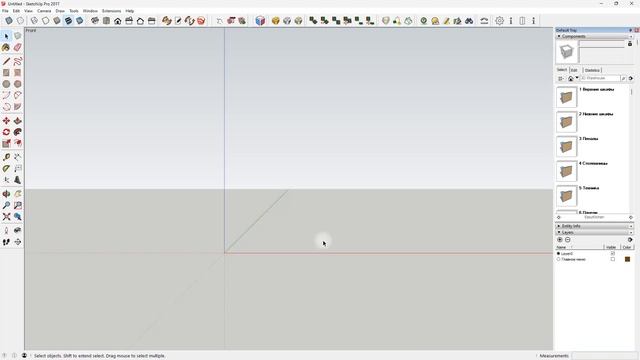Click the 3D Warehouse search button
The image size is (640, 360).
pos(623,78)
